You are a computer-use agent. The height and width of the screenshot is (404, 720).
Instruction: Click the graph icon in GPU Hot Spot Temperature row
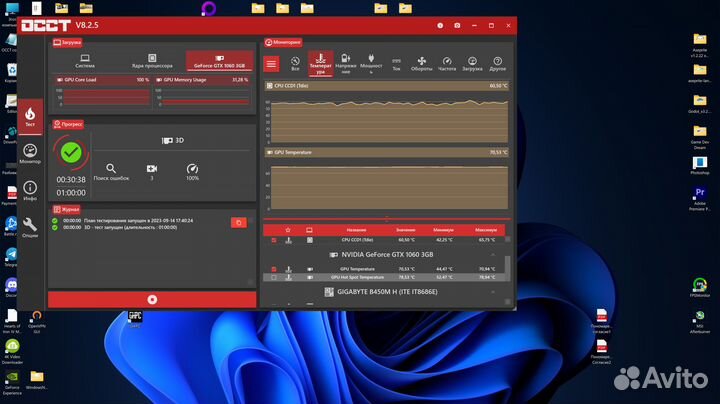(x=289, y=277)
